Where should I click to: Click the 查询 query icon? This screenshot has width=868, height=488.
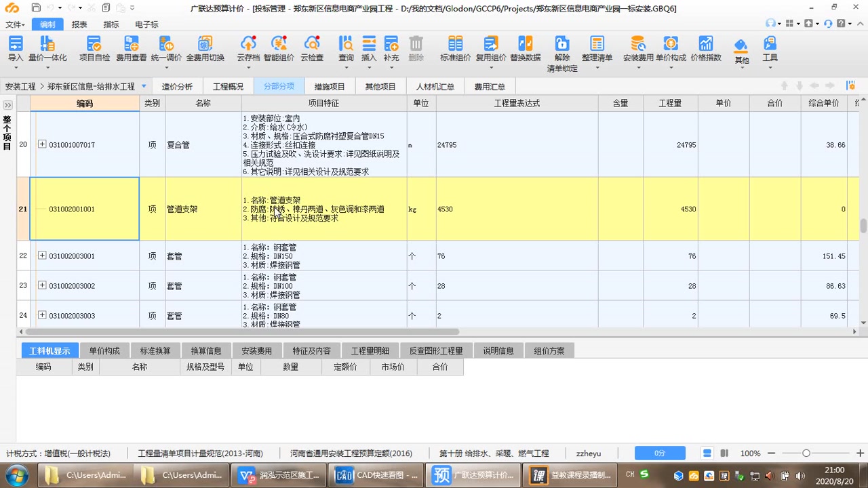pyautogui.click(x=346, y=49)
